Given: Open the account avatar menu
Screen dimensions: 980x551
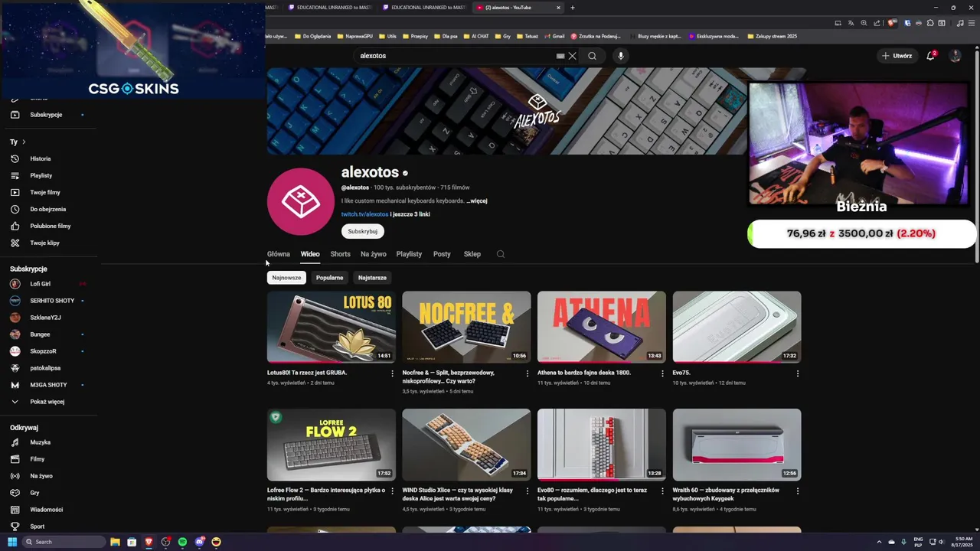Looking at the screenshot, I should tap(955, 56).
